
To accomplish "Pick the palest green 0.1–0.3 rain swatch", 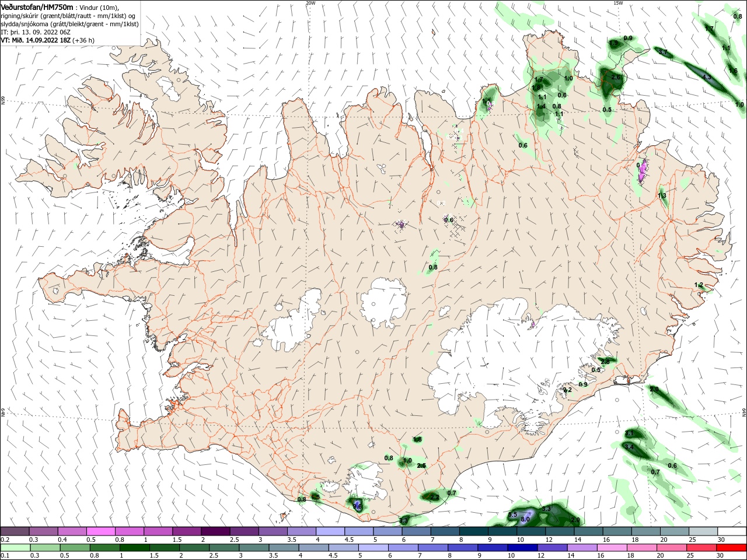I will click(15, 548).
